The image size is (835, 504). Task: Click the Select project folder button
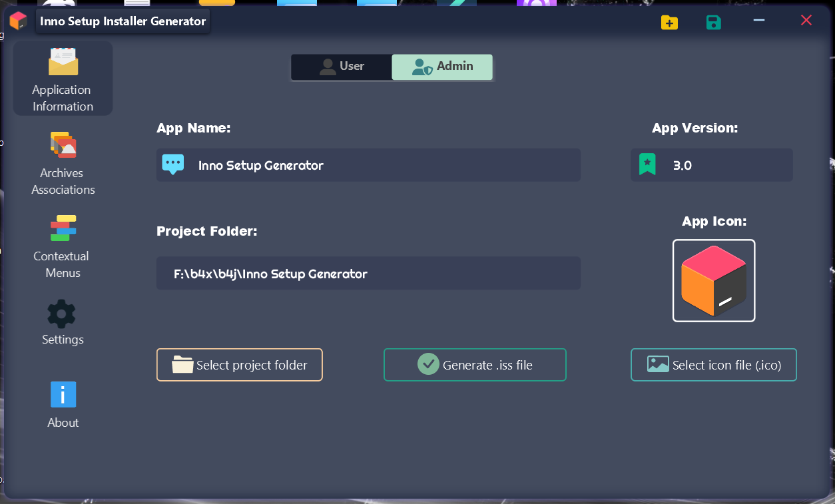240,365
